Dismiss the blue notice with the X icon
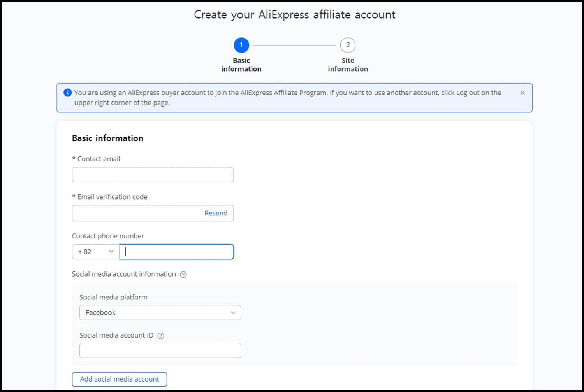 [x=522, y=93]
